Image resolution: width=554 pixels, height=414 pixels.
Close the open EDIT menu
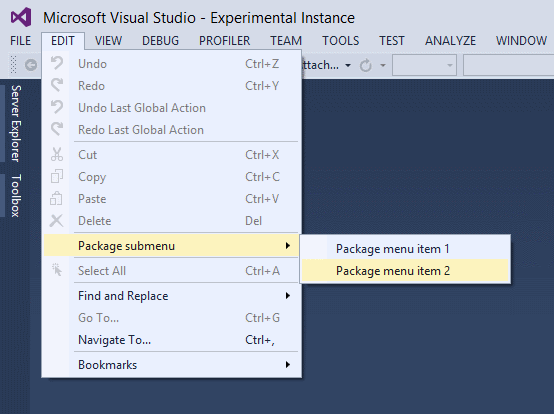[63, 41]
